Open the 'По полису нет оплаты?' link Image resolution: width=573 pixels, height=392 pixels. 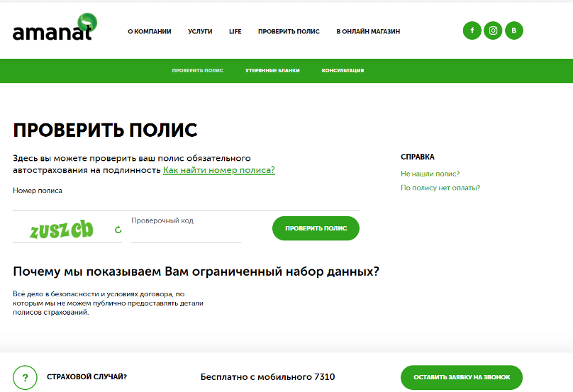point(440,188)
